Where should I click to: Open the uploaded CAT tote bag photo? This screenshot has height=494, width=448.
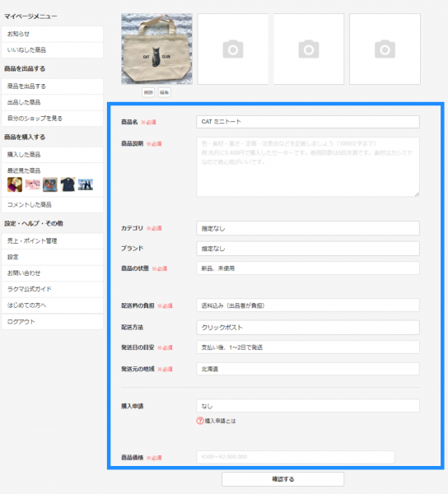pyautogui.click(x=157, y=49)
